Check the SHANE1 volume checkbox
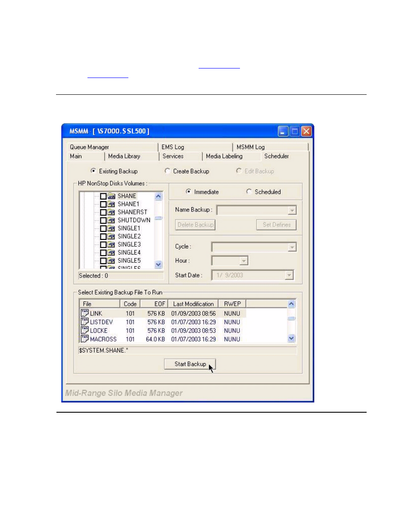Viewport: 411px width, 532px height. [x=103, y=204]
